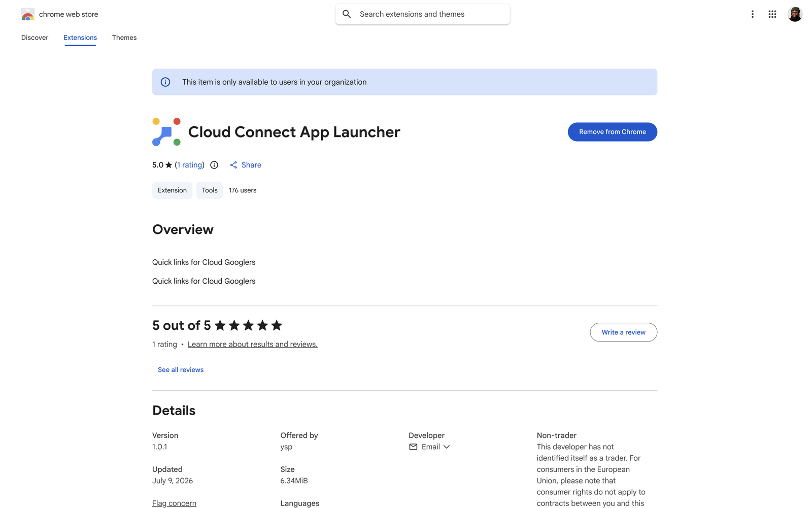Click the envelope icon under Developer
This screenshot has width=812, height=508.
tap(413, 447)
